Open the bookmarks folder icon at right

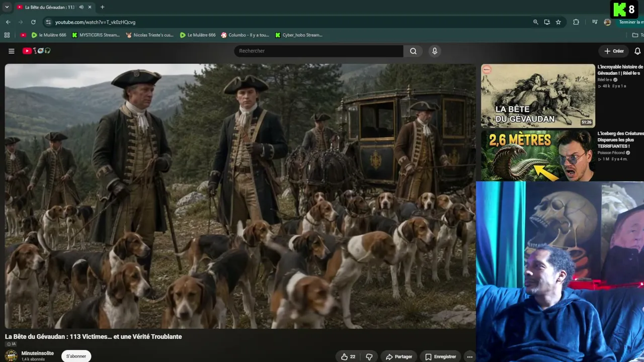point(635,35)
